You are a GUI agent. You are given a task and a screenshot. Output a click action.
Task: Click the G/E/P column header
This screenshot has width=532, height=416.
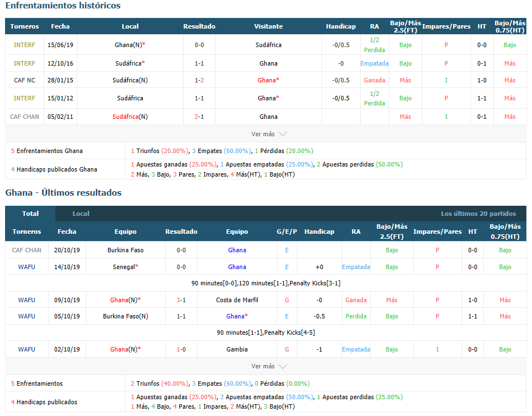coord(287,232)
